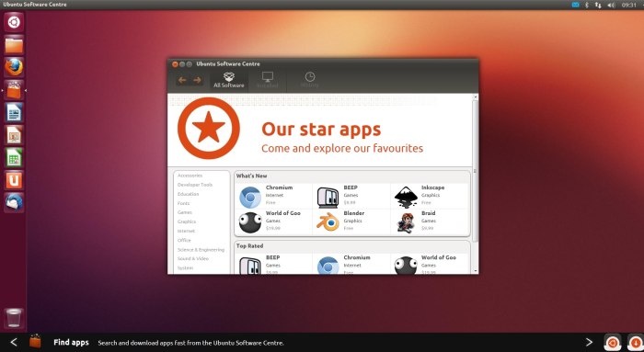Screen dimensions: 644x352
Task: Click the Chromium icon under What's New
Action: [250, 198]
